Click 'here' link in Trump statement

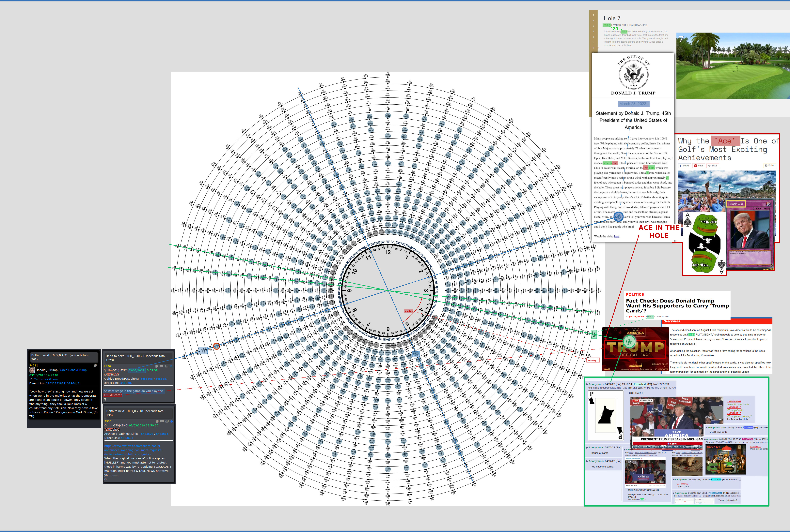(617, 236)
